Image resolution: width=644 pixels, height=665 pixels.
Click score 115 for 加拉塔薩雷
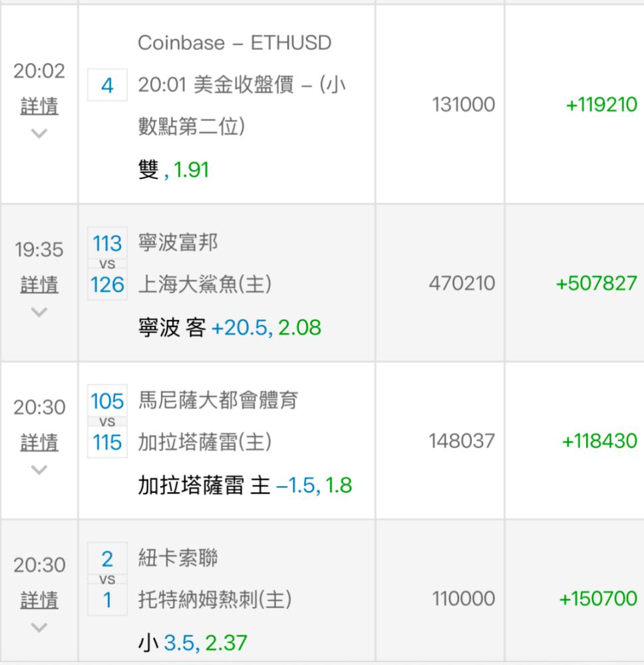(107, 442)
